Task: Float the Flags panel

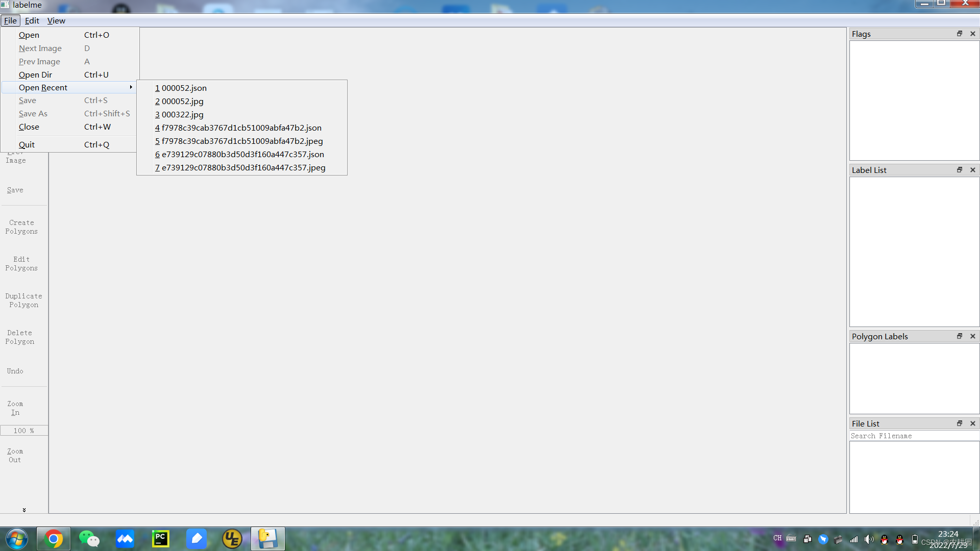Action: [x=960, y=34]
